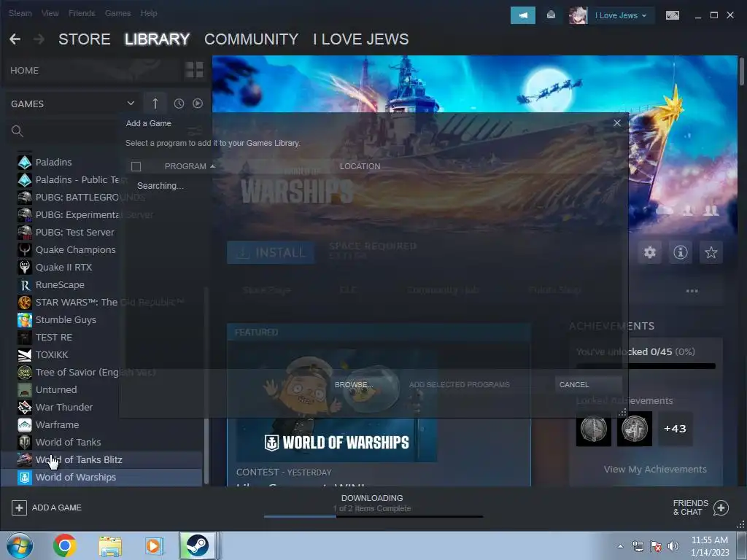Open the Friends menu
747x560 pixels.
(x=82, y=13)
